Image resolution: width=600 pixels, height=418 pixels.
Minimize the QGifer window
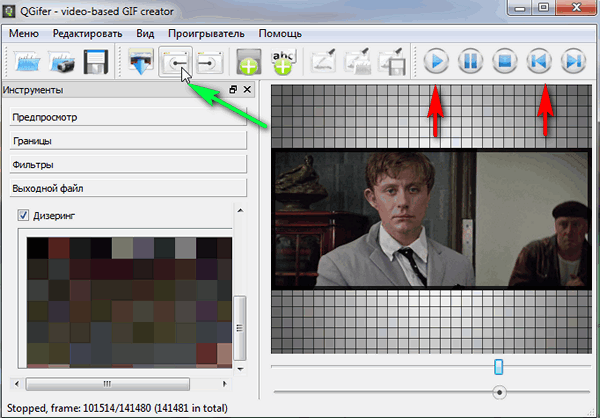click(x=520, y=8)
